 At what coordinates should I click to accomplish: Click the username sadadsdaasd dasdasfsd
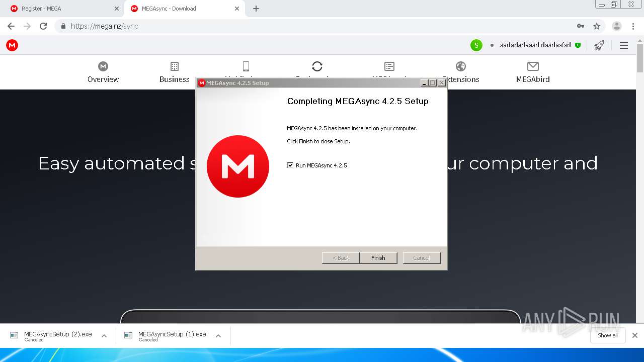535,45
